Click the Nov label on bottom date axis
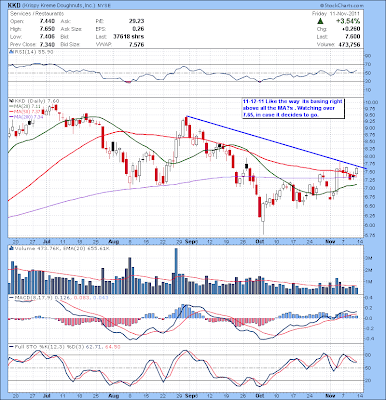 pyautogui.click(x=330, y=396)
